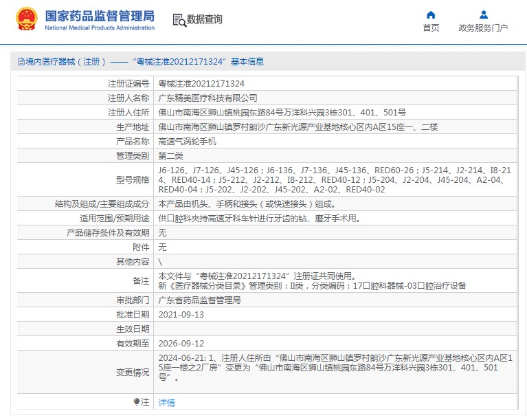Click the 国家药品监督管理局 site title

(x=100, y=16)
